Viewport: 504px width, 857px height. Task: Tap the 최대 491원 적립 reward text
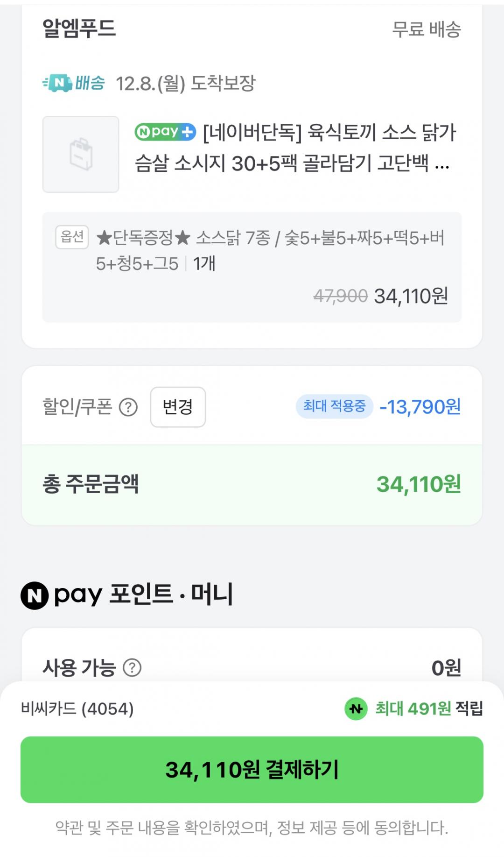[x=429, y=709]
